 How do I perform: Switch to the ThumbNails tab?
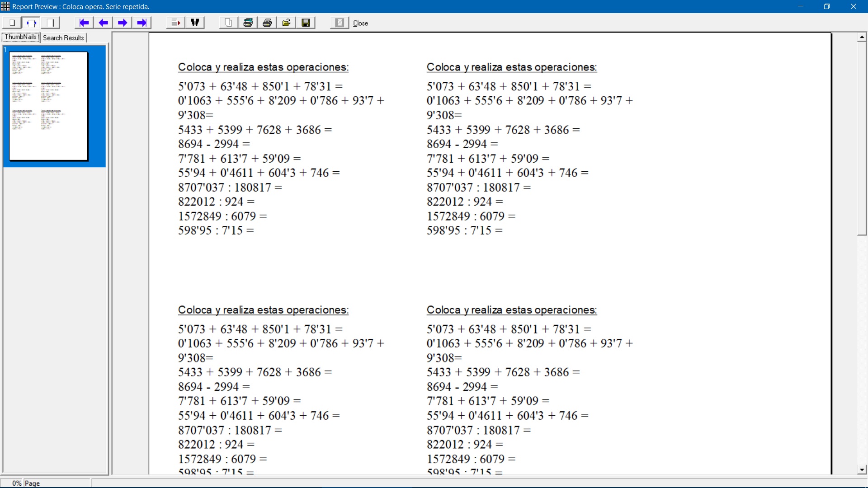[21, 38]
